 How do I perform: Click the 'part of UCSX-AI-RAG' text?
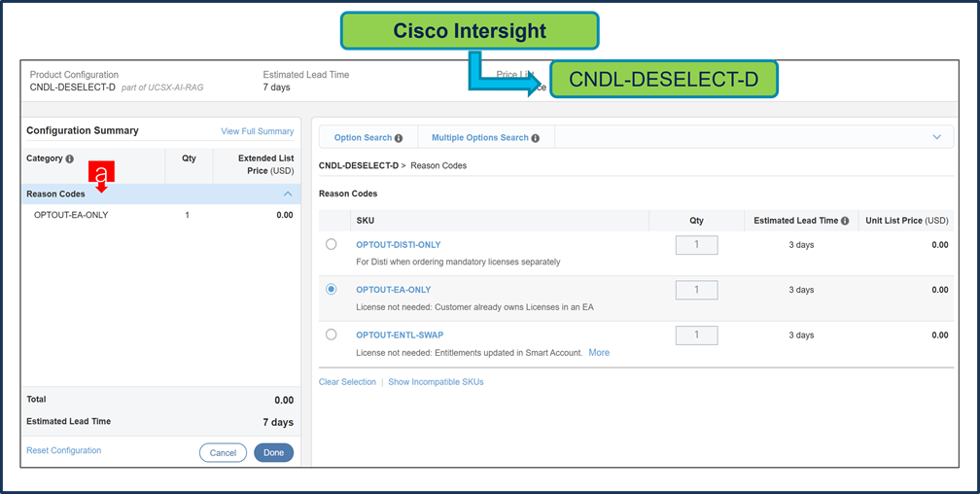(161, 88)
